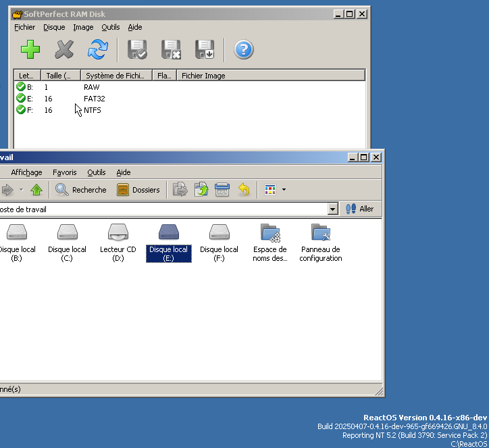Viewport: 489px width, 448px height.
Task: Select Panneau de configuration icon
Action: pyautogui.click(x=321, y=232)
